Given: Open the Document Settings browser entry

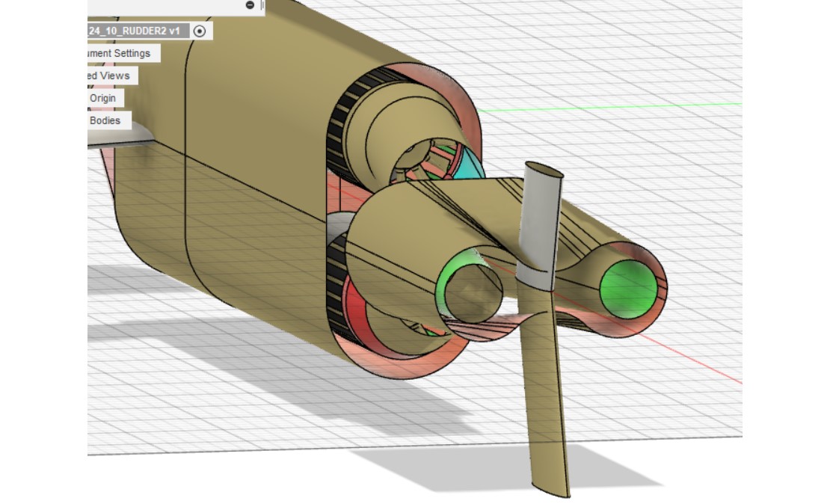Looking at the screenshot, I should (x=123, y=53).
